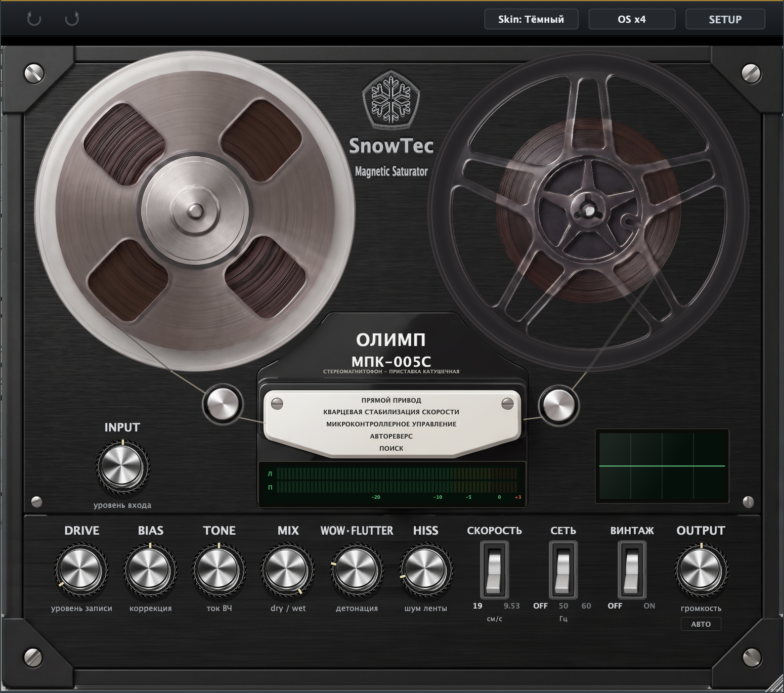Click the OUTPUT volume knob
The height and width of the screenshot is (693, 784).
click(x=701, y=570)
